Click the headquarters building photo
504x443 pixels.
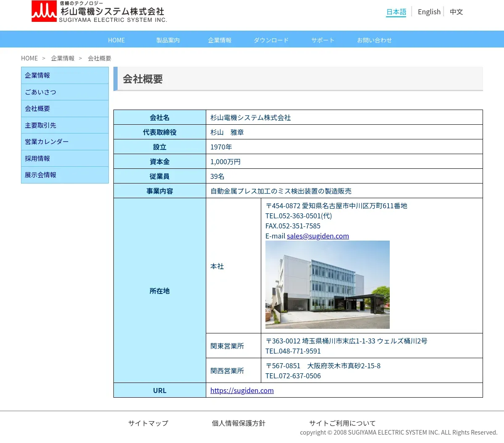coord(328,285)
